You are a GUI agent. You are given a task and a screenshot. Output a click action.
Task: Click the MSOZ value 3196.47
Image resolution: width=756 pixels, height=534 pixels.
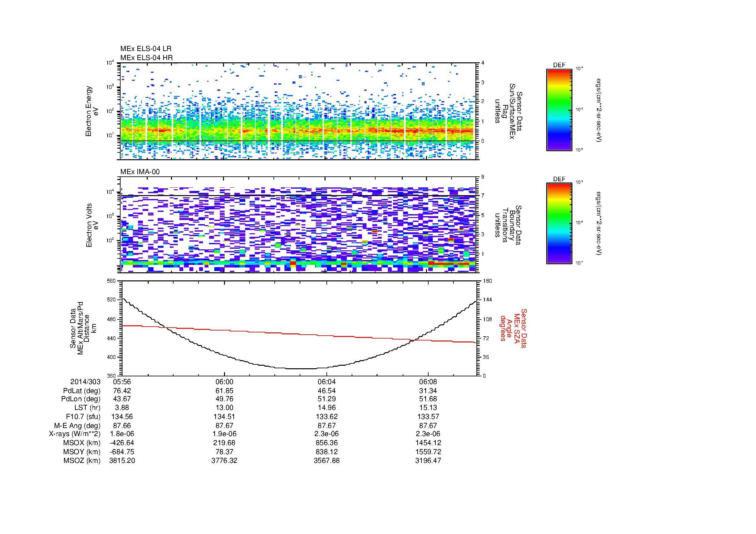(428, 461)
